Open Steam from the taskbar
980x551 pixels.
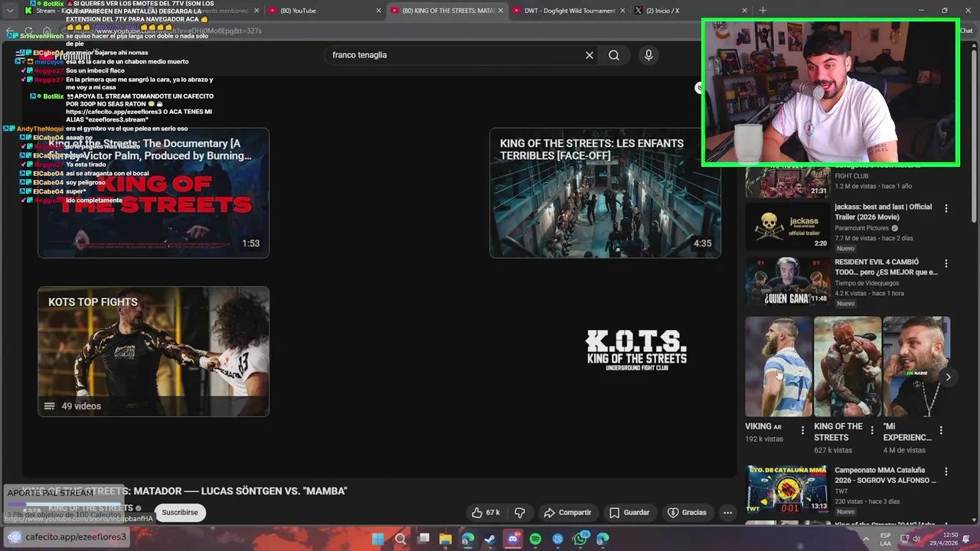click(490, 539)
